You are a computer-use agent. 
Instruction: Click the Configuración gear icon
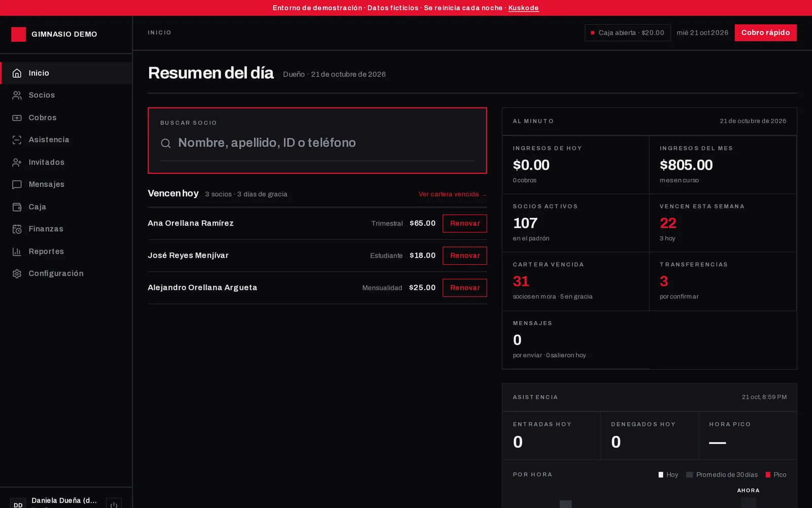17,274
